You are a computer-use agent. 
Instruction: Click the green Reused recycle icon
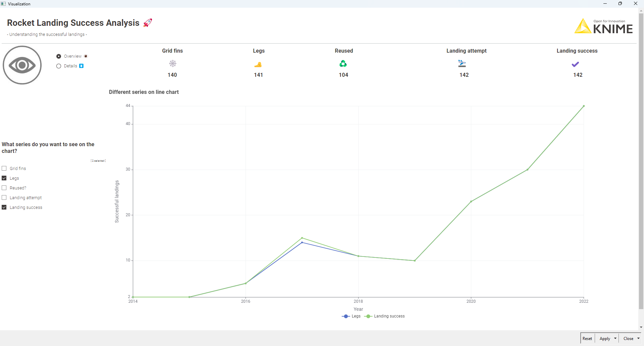point(343,63)
